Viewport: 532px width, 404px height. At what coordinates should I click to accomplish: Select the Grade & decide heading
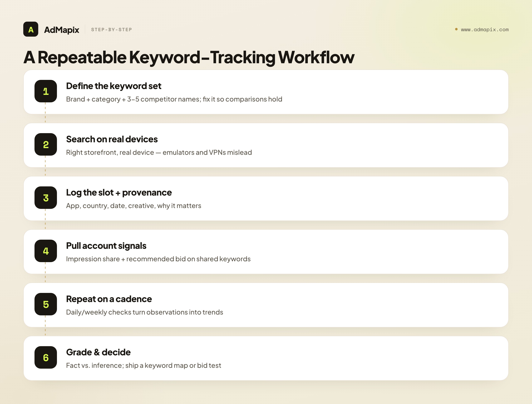pos(98,352)
